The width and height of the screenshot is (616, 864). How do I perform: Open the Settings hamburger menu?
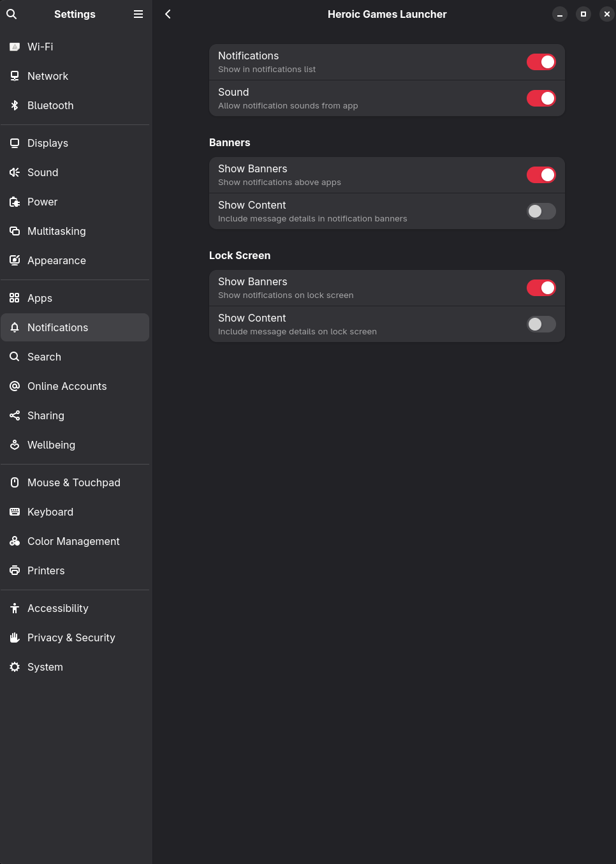pos(138,14)
